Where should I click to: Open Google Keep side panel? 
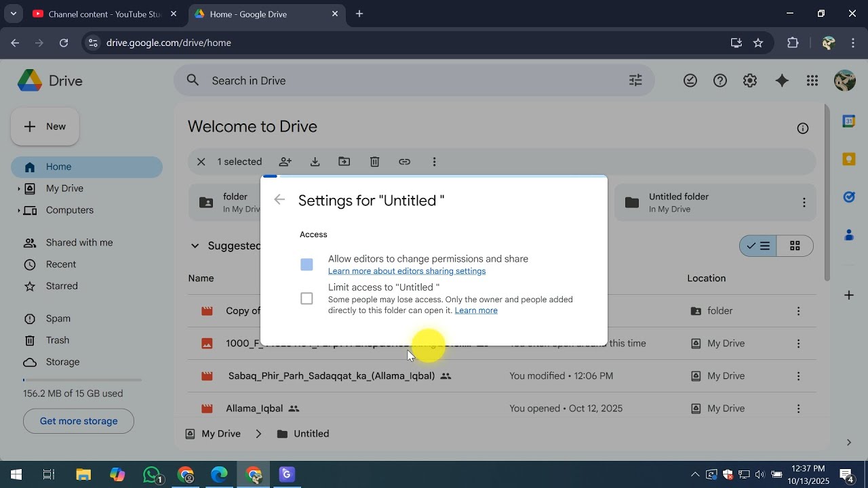pos(848,159)
